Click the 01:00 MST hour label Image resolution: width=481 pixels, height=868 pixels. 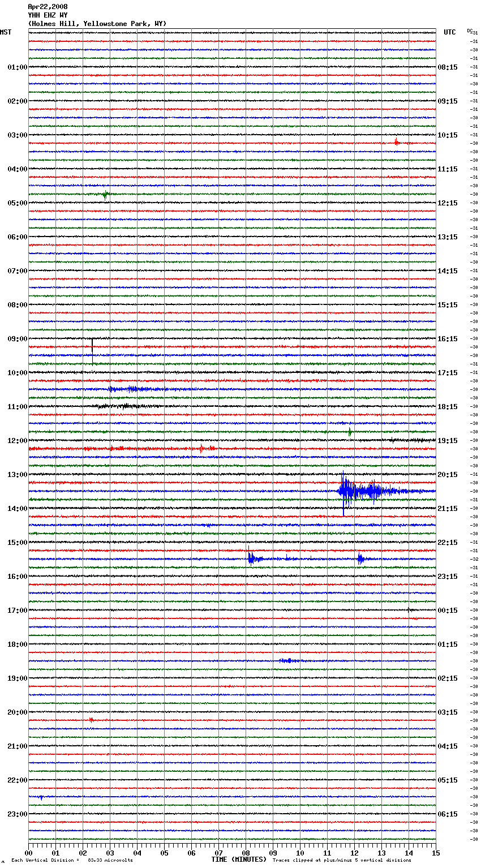point(18,67)
